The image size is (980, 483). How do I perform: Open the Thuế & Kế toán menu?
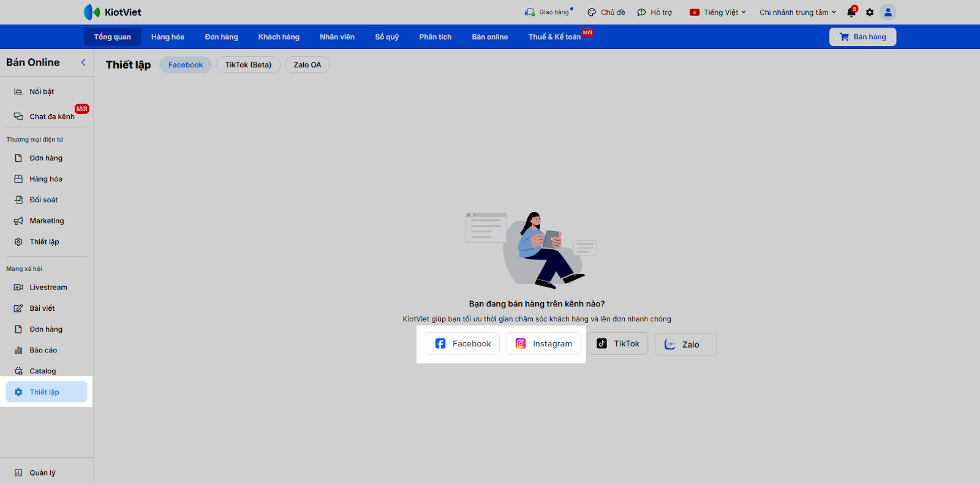(x=555, y=37)
